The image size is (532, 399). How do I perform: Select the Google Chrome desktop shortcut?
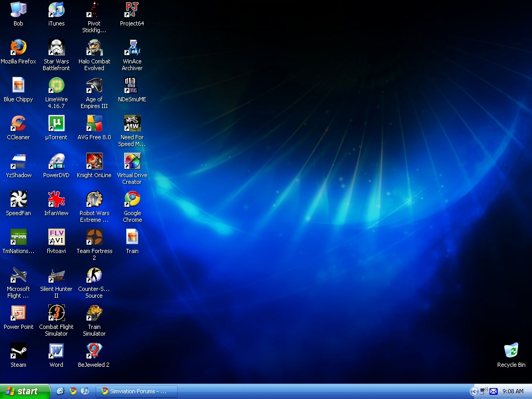tap(132, 199)
